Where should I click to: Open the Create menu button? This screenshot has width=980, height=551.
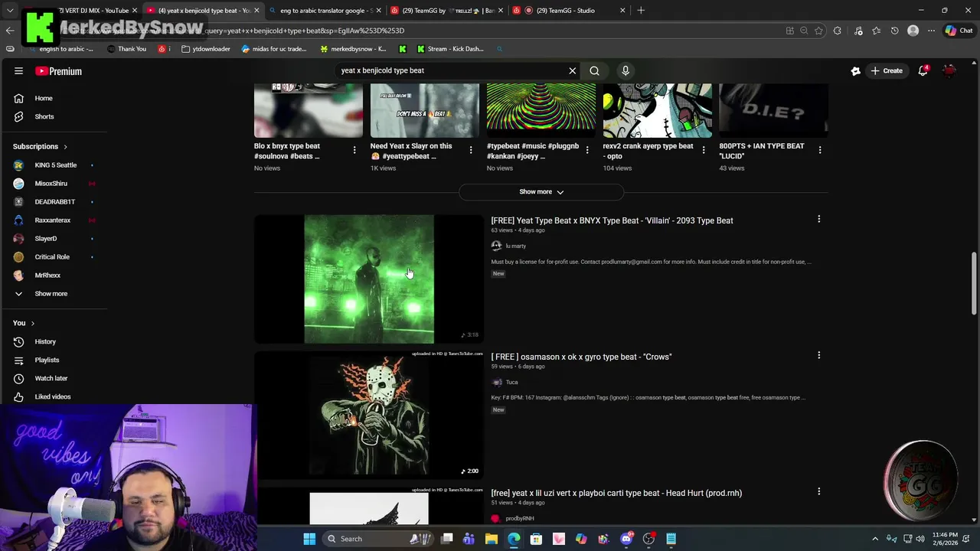[x=886, y=70]
